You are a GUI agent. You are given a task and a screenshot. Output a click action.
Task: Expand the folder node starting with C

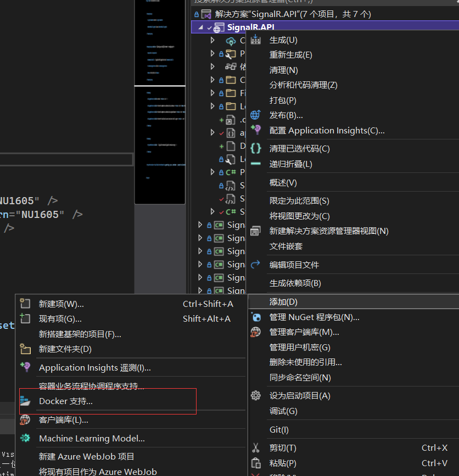pyautogui.click(x=212, y=80)
